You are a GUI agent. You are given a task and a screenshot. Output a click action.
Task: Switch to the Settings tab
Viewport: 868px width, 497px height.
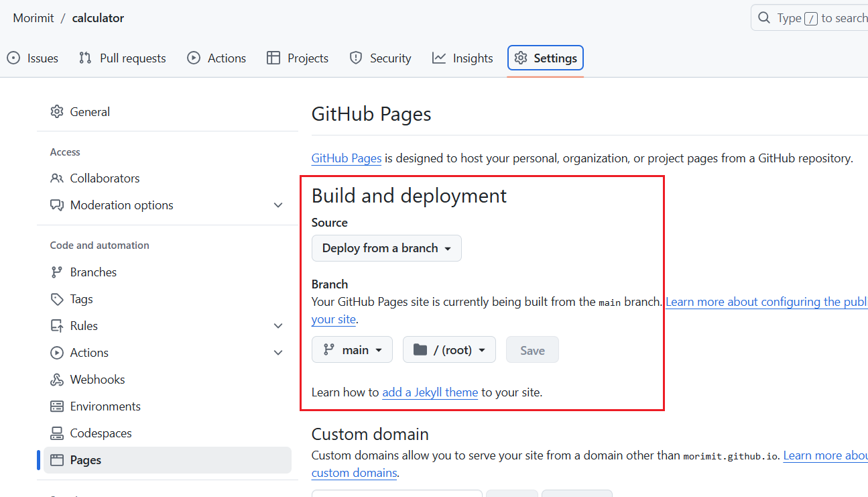point(546,58)
